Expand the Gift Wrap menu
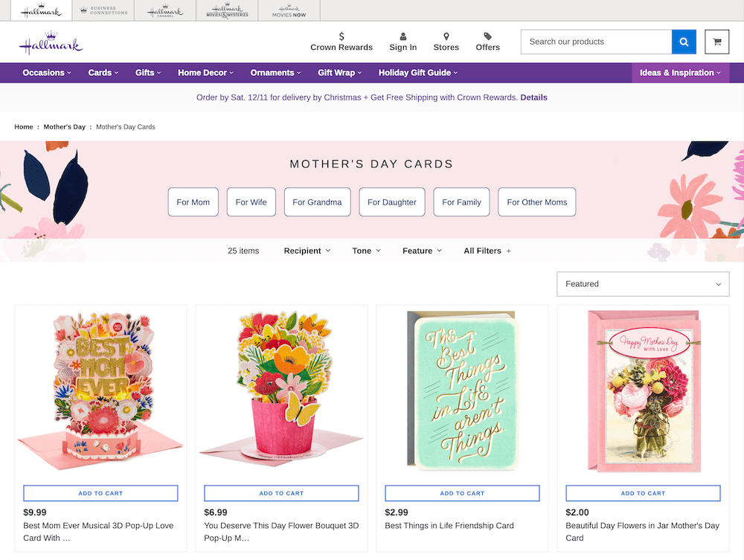Screen dimensions: 744x560 point(340,73)
